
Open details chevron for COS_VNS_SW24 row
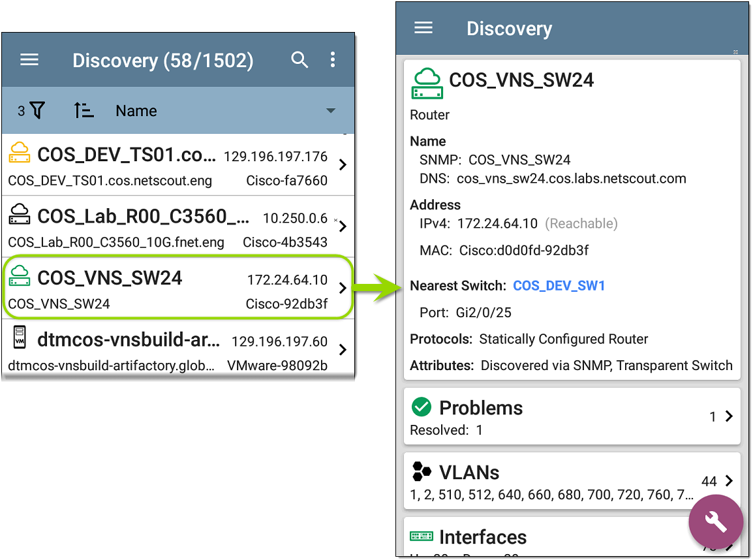pyautogui.click(x=343, y=288)
